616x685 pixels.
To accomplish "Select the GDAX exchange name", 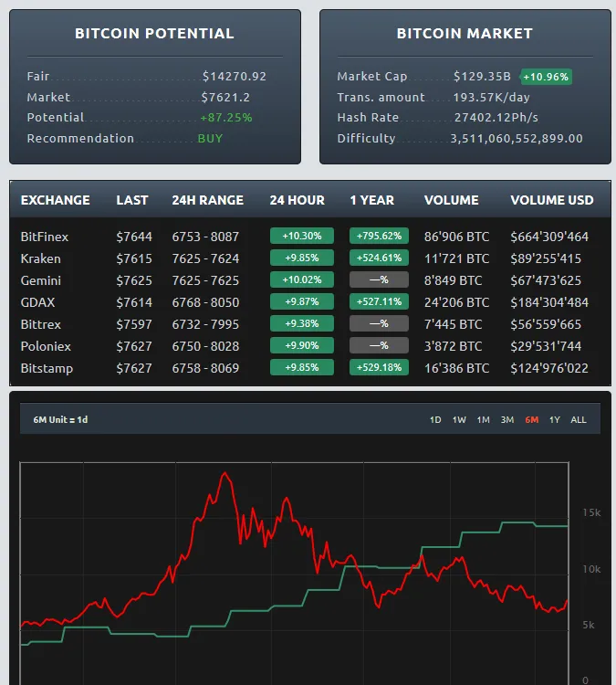I will tap(38, 302).
